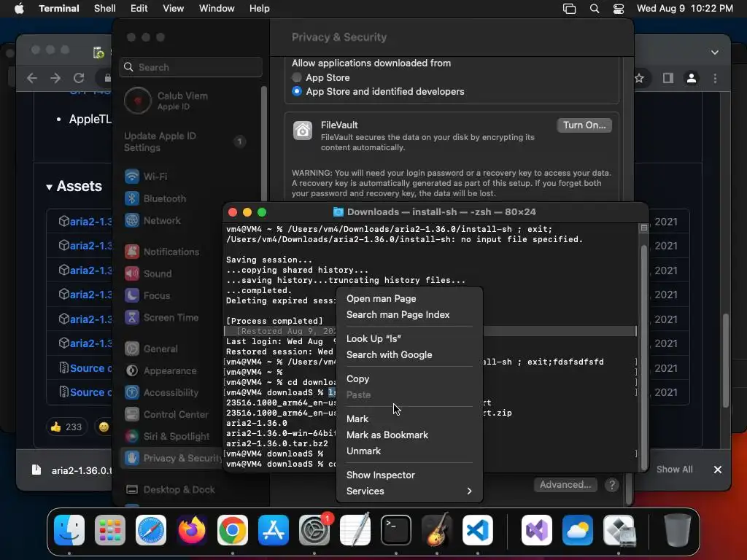Image resolution: width=747 pixels, height=560 pixels.
Task: Launch GarageBand from the Dock
Action: 437,530
